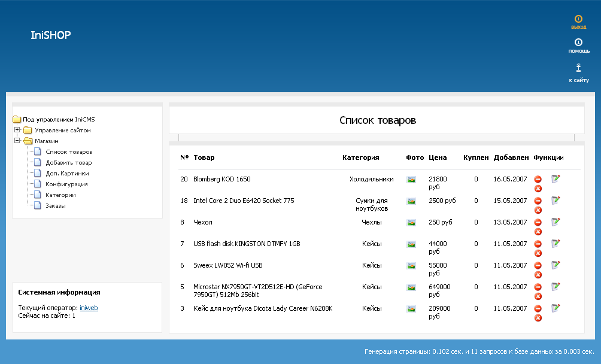Click the Выход (logout) icon
601x364 pixels.
578,20
